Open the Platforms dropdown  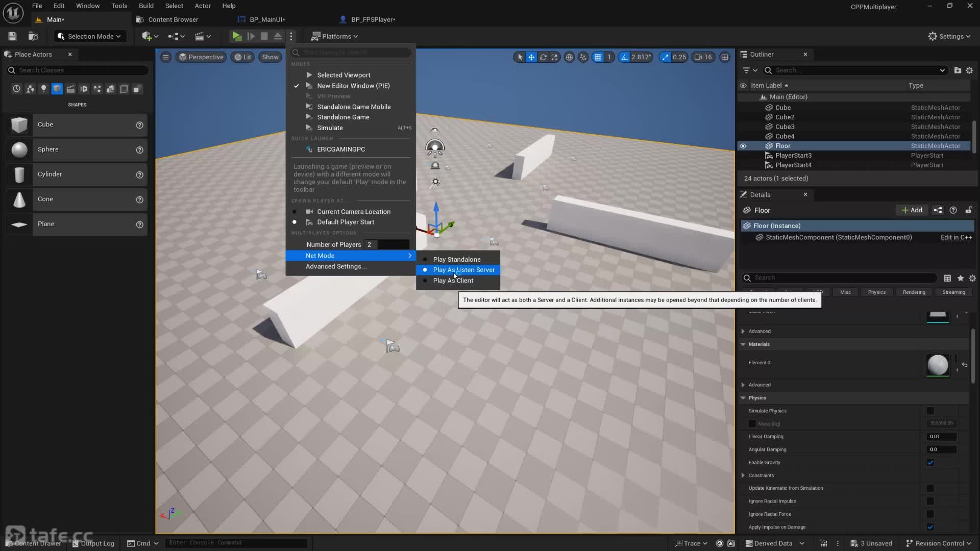click(x=335, y=36)
